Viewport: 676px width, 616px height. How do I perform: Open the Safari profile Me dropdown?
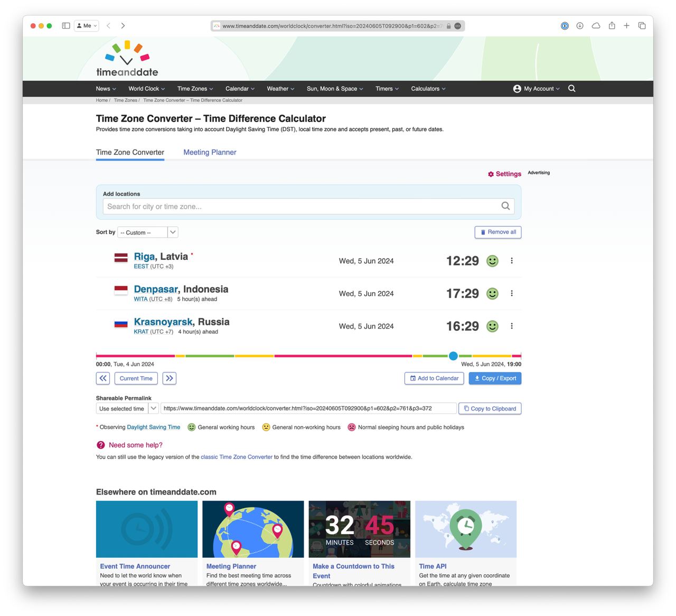pos(87,25)
